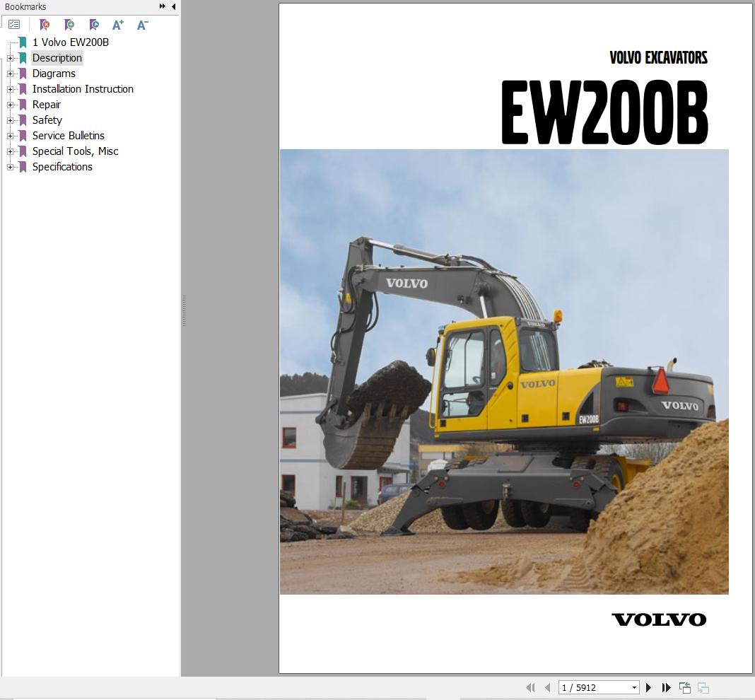Select the Diagrams bookmark
755x700 pixels.
pos(54,74)
